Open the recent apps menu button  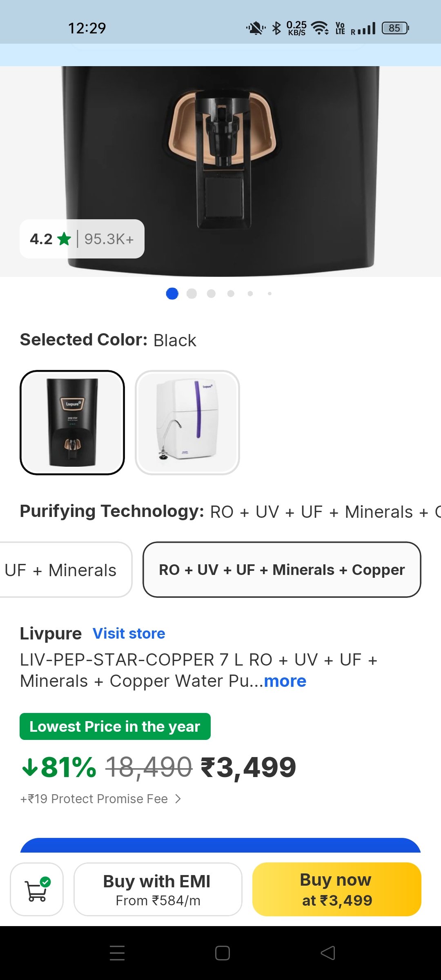point(117,953)
